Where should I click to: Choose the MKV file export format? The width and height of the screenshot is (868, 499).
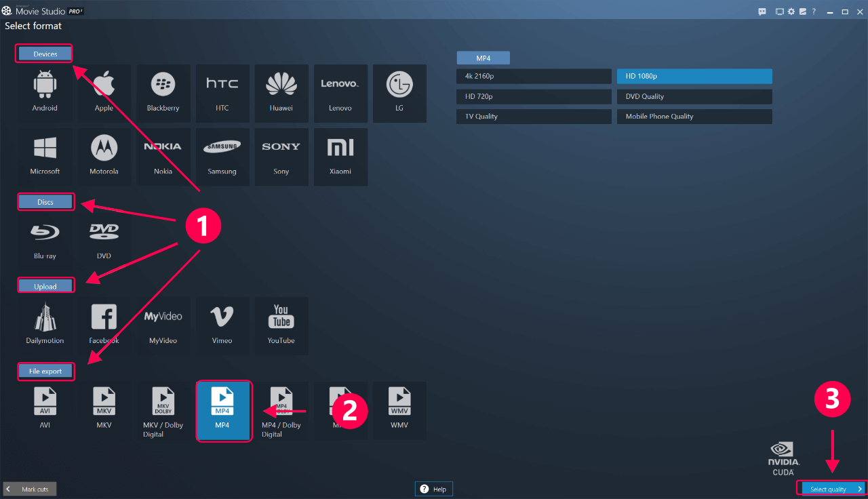click(x=104, y=411)
